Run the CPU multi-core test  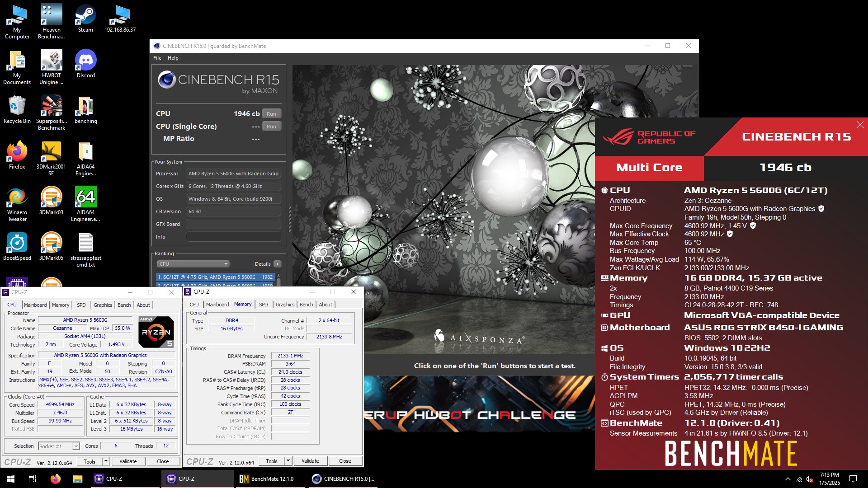tap(271, 114)
